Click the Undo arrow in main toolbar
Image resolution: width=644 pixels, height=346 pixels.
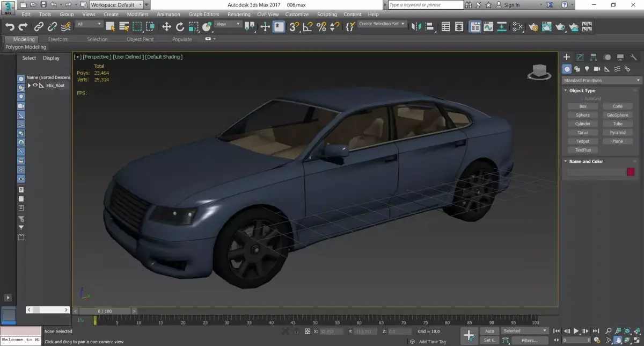click(10, 27)
